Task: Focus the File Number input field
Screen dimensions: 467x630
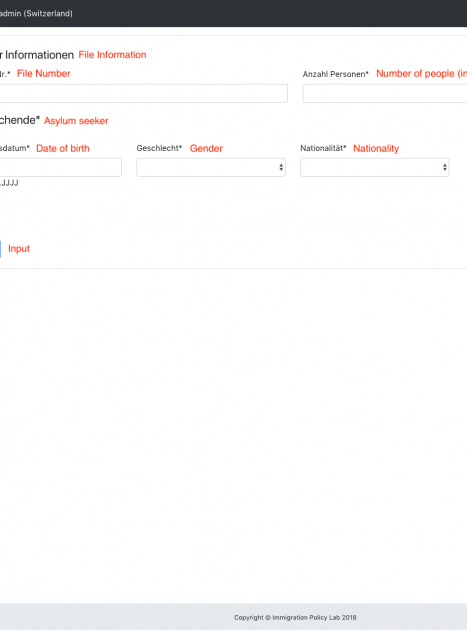Action: [143, 93]
